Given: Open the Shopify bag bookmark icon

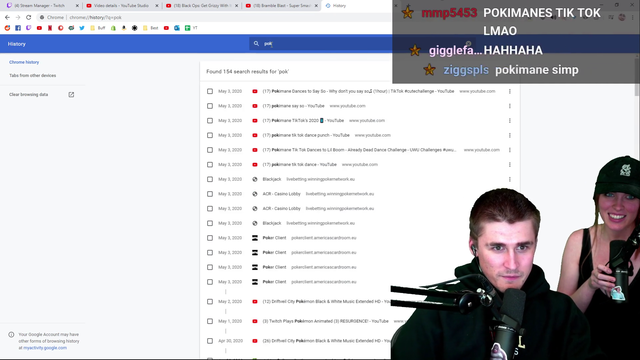Looking at the screenshot, I should (x=113, y=28).
